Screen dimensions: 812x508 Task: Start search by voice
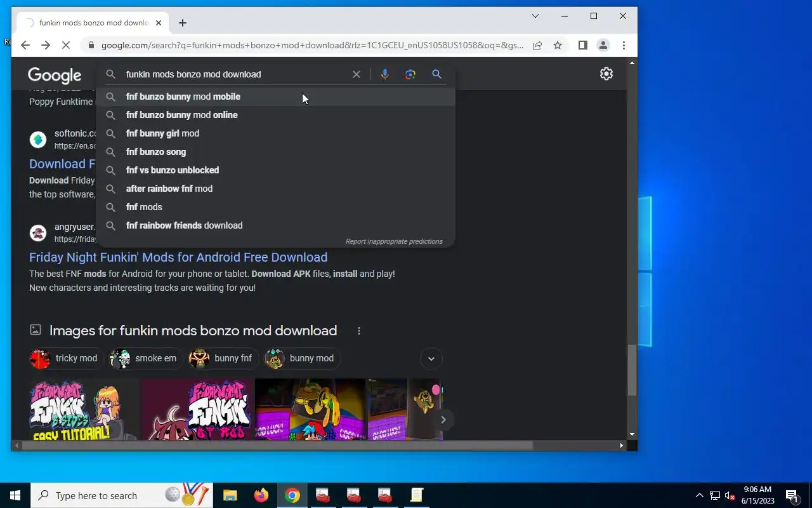[384, 74]
